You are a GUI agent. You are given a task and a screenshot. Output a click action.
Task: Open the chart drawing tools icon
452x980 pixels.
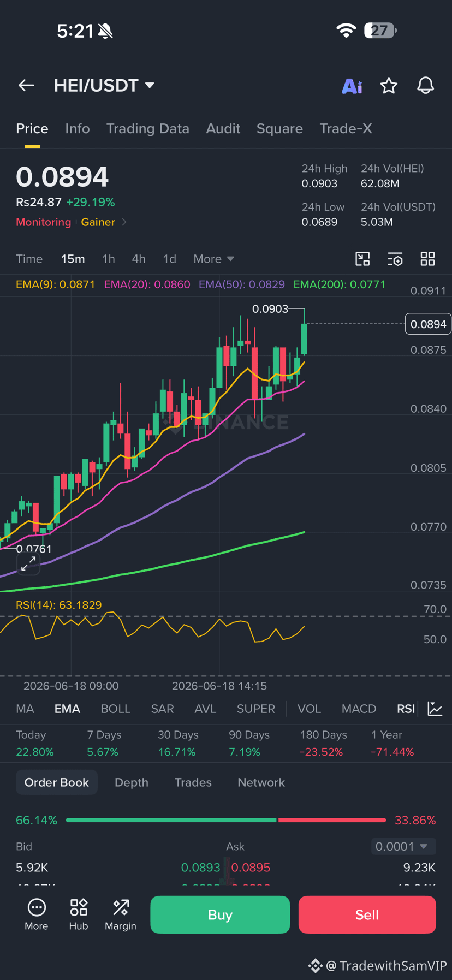point(362,259)
